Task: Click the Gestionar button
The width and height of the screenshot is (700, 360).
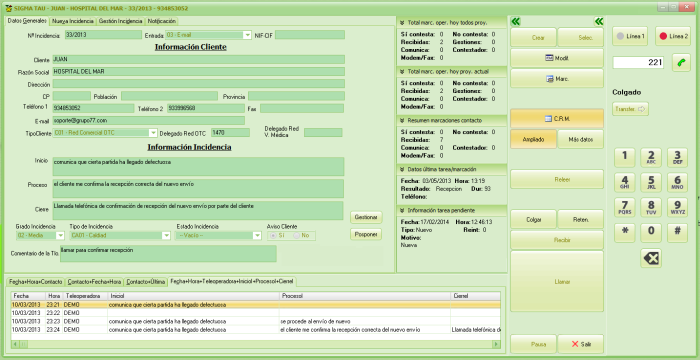Action: [366, 218]
